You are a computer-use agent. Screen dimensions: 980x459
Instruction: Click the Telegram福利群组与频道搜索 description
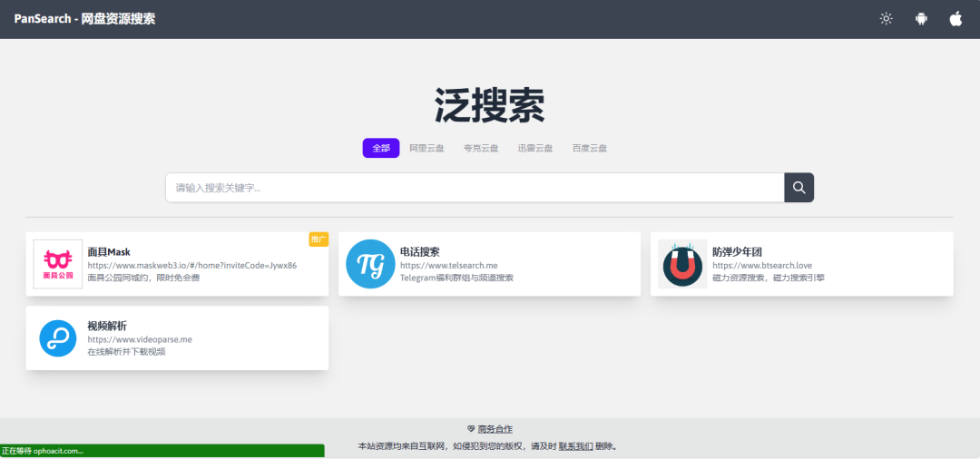pyautogui.click(x=456, y=278)
